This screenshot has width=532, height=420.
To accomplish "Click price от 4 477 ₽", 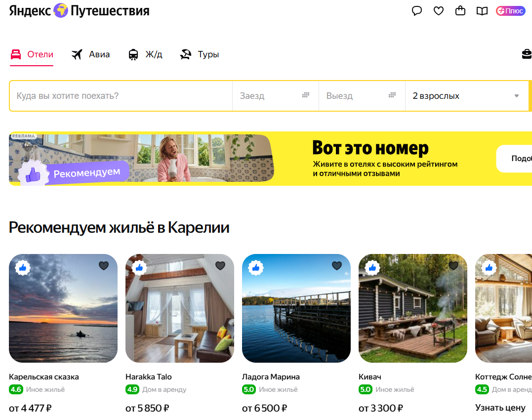I will click(30, 408).
